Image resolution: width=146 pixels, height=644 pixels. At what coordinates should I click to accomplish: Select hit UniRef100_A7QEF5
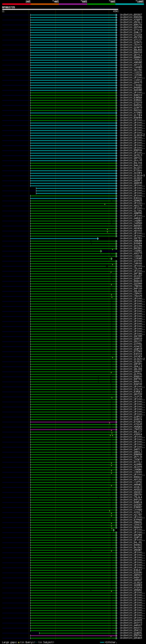pos(131,20)
